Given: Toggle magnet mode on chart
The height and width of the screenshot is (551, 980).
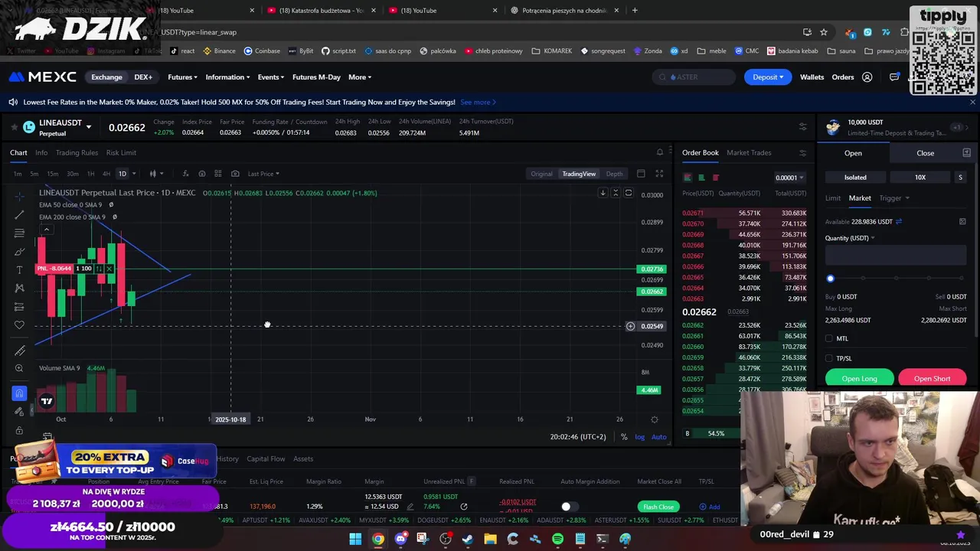Looking at the screenshot, I should tap(19, 393).
